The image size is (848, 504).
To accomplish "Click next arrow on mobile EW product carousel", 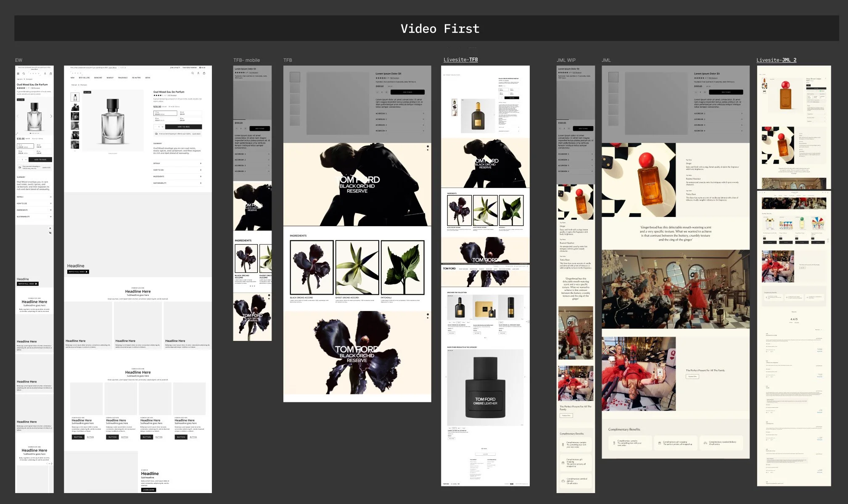I will click(51, 116).
